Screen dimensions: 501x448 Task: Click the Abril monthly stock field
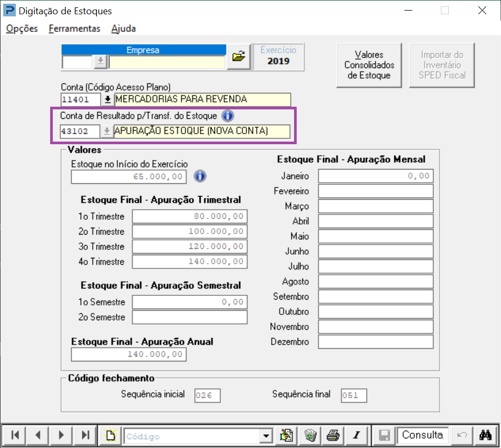click(x=376, y=221)
